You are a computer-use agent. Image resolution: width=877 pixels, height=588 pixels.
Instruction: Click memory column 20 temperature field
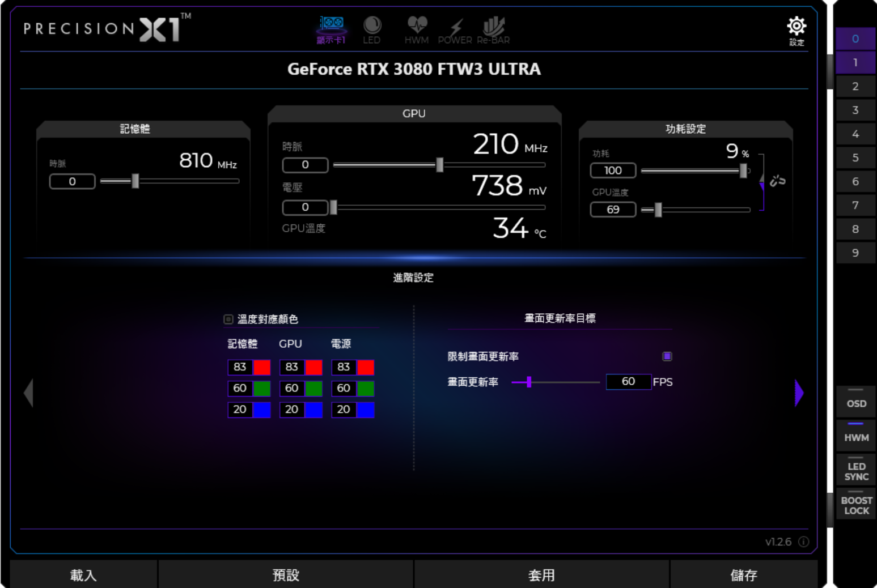tap(240, 410)
